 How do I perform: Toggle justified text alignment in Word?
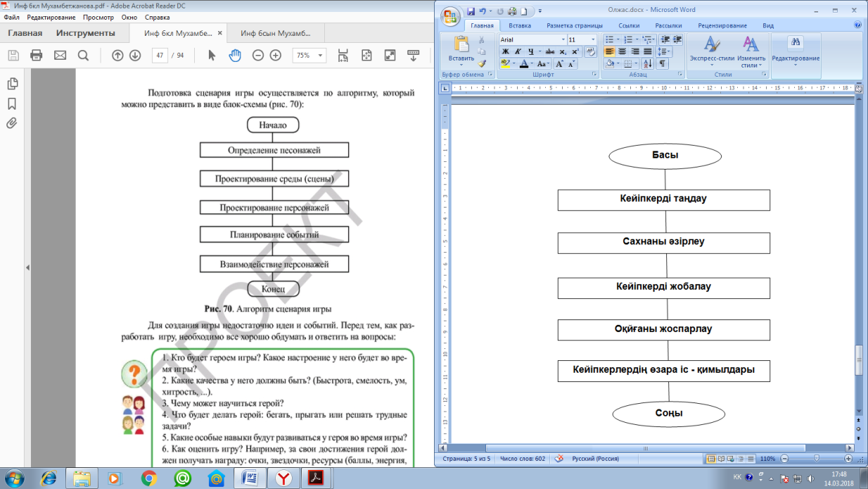pos(647,51)
